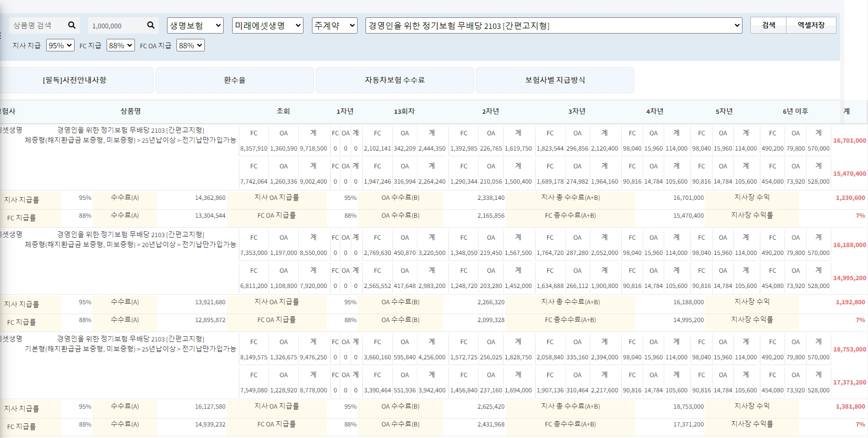Click the 14,939,232 수수료(A) amount
This screenshot has height=438, width=868.
pyautogui.click(x=210, y=424)
